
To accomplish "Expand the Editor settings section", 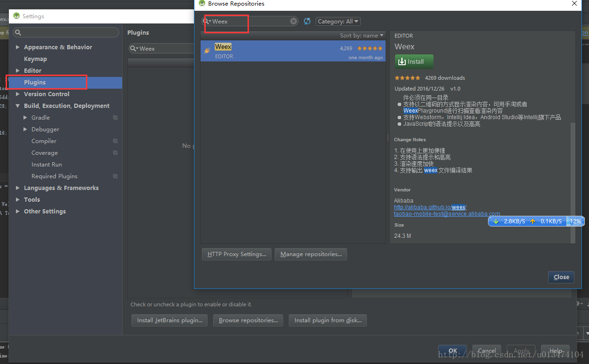I will point(18,71).
